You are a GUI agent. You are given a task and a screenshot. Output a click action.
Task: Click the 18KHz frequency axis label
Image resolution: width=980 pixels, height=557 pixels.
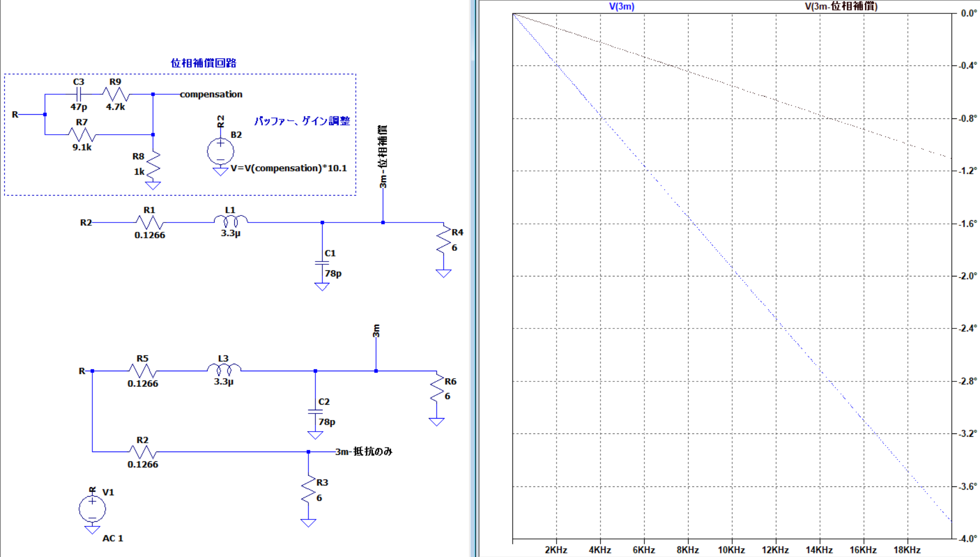pos(907,550)
